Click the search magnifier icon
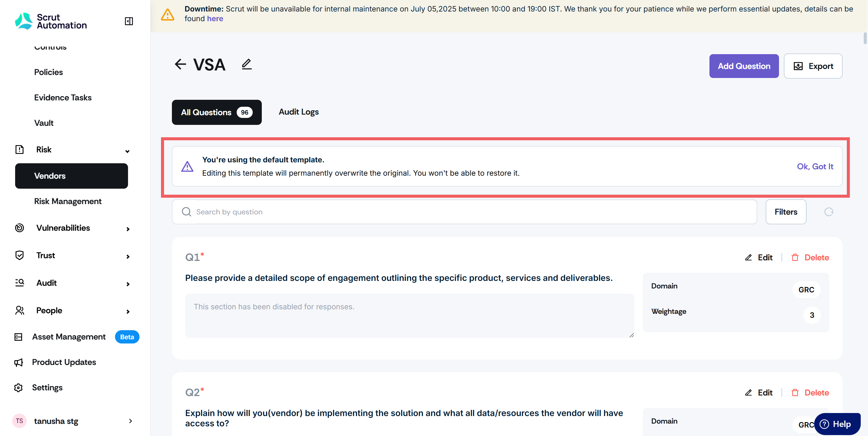The height and width of the screenshot is (436, 868). pos(186,212)
